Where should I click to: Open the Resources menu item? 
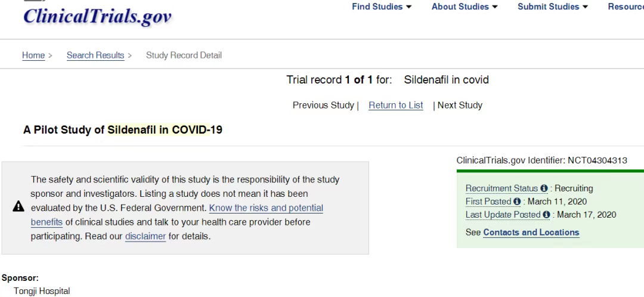tap(626, 7)
